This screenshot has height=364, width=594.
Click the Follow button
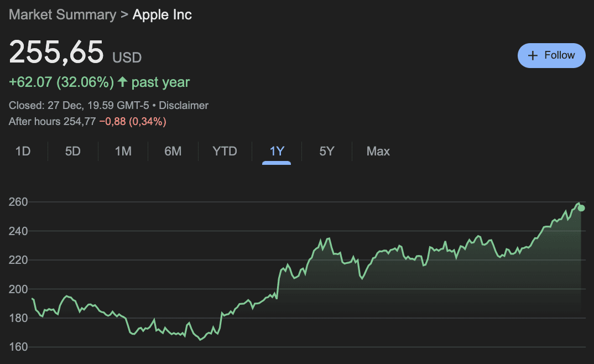click(x=551, y=55)
